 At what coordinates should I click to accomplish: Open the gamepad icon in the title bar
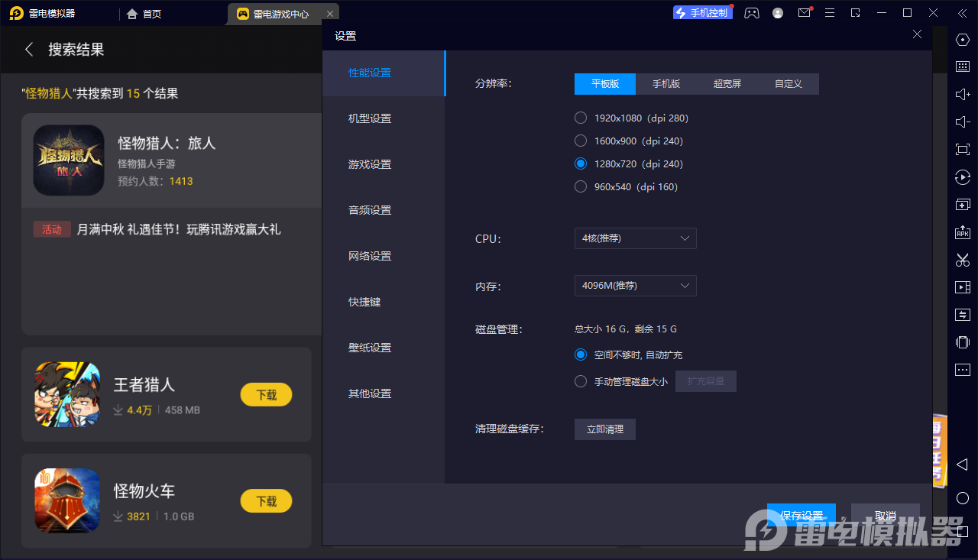(752, 13)
